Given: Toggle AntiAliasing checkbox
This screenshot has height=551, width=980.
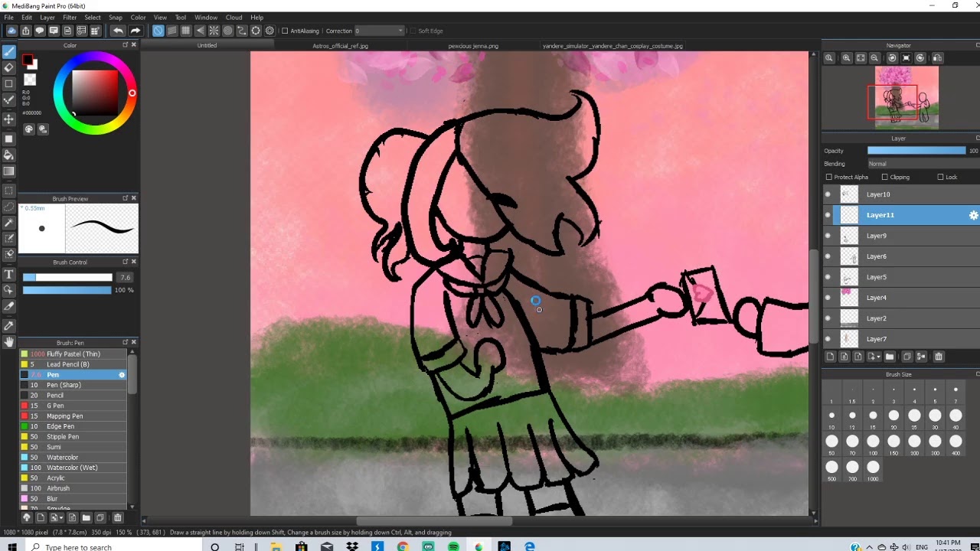Looking at the screenshot, I should coord(285,31).
